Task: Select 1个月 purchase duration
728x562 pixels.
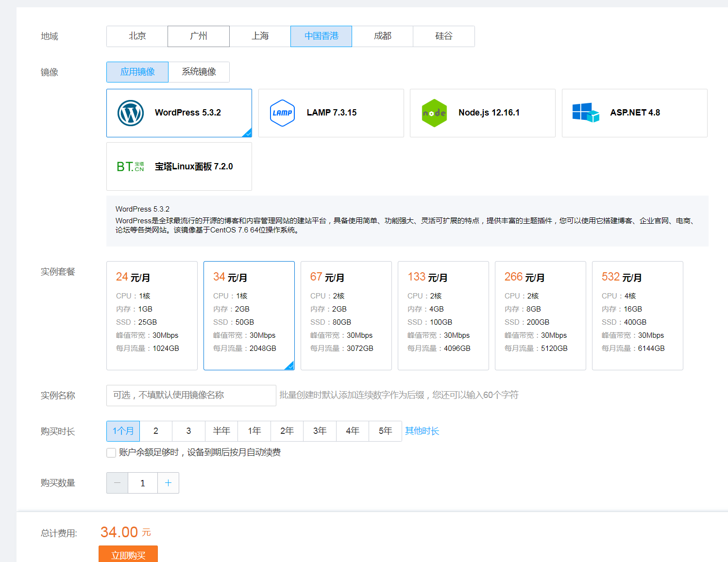Action: coord(123,431)
